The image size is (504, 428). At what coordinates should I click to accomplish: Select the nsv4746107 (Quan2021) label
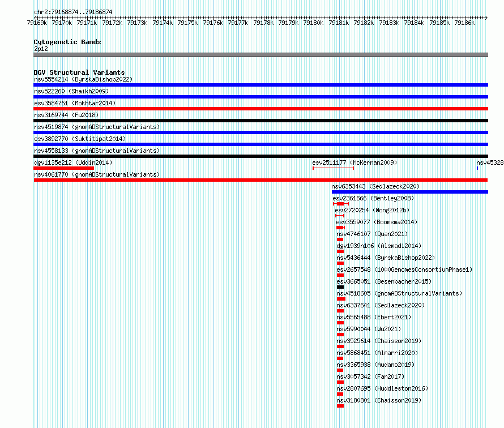(372, 234)
